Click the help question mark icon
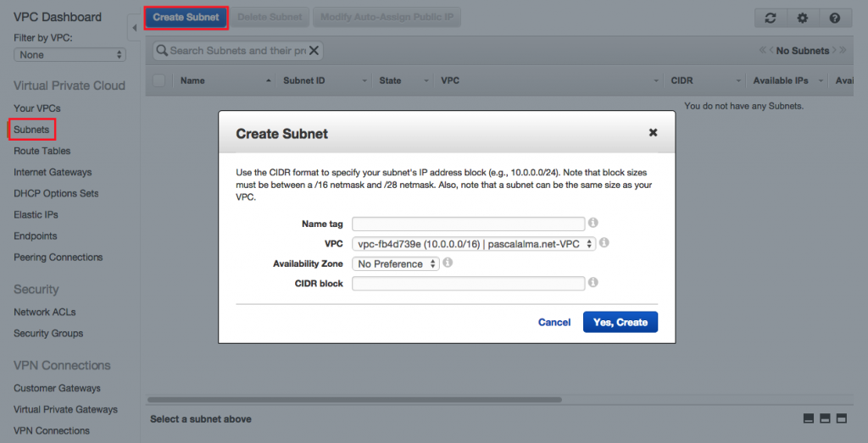Image resolution: width=868 pixels, height=443 pixels. pyautogui.click(x=835, y=18)
